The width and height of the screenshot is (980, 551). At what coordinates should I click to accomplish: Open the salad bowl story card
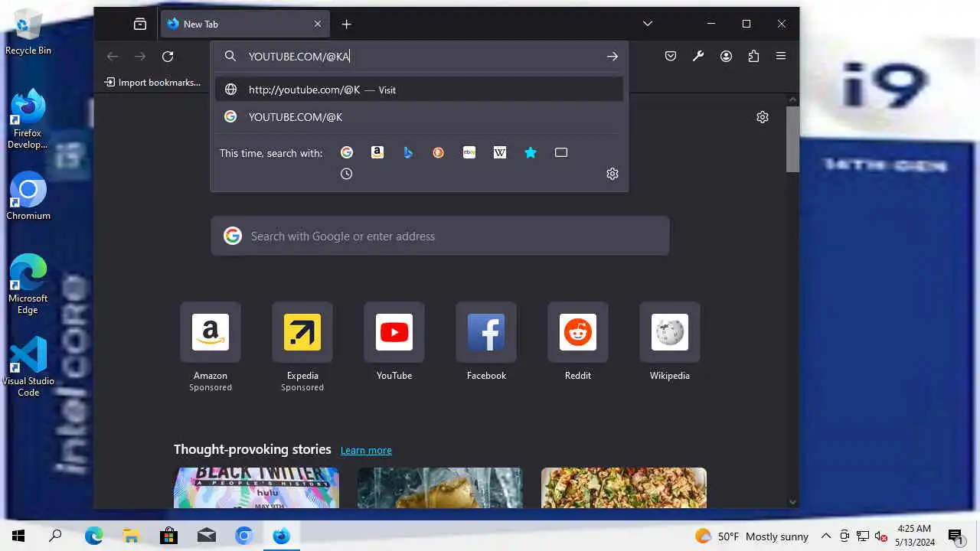tap(624, 487)
